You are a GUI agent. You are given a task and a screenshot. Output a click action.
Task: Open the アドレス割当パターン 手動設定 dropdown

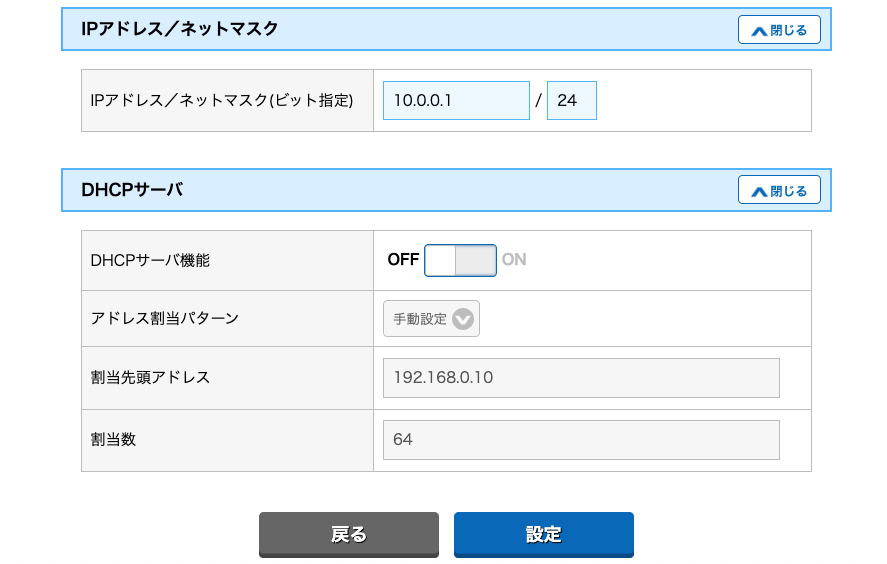[431, 319]
